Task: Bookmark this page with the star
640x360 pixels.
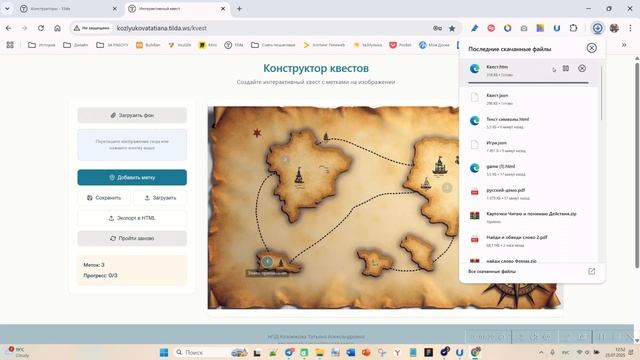Action: [x=452, y=28]
